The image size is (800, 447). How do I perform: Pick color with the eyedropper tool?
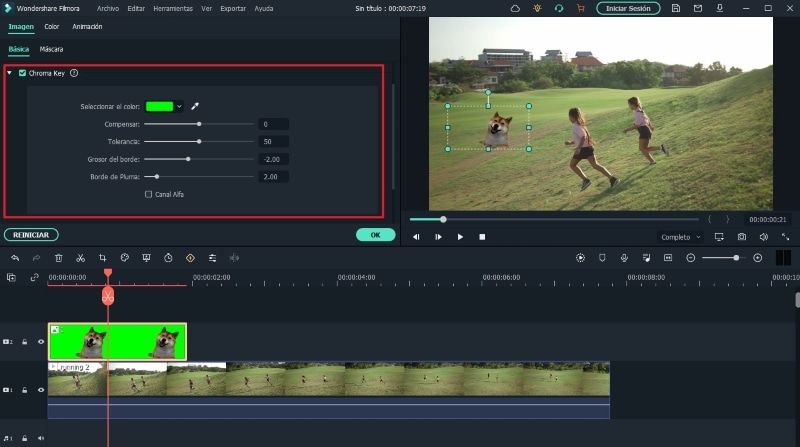click(195, 106)
